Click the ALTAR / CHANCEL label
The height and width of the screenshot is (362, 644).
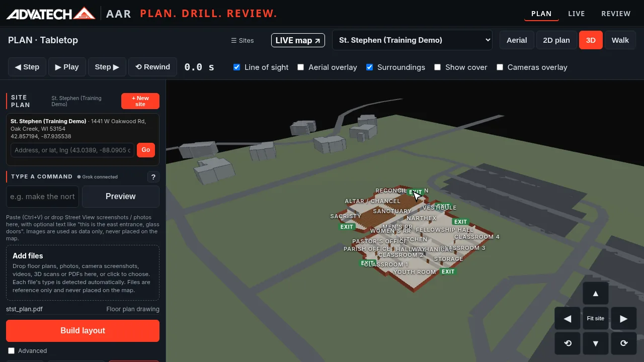tap(373, 201)
